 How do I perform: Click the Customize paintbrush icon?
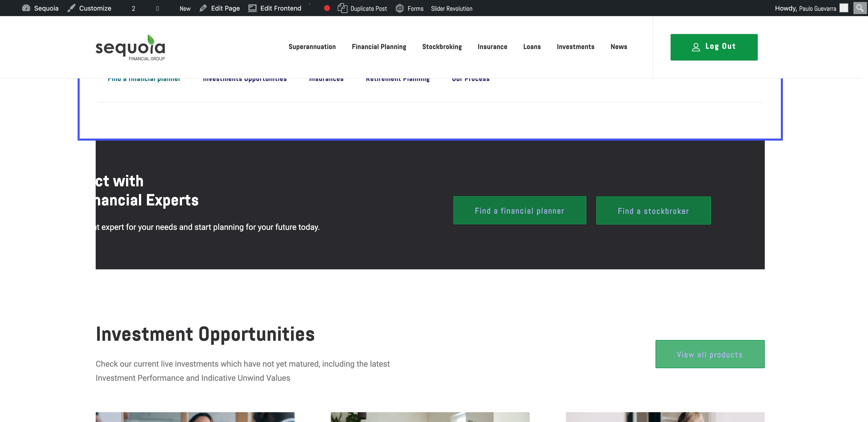point(71,8)
